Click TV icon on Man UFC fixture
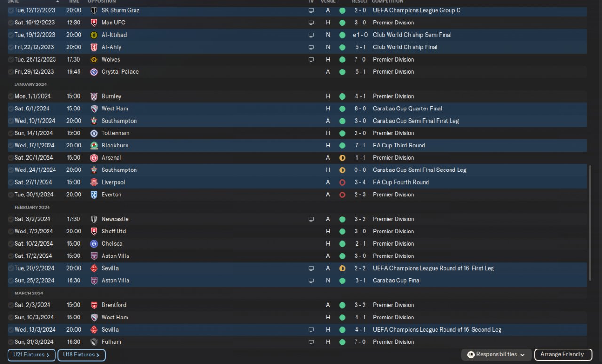 coord(311,23)
